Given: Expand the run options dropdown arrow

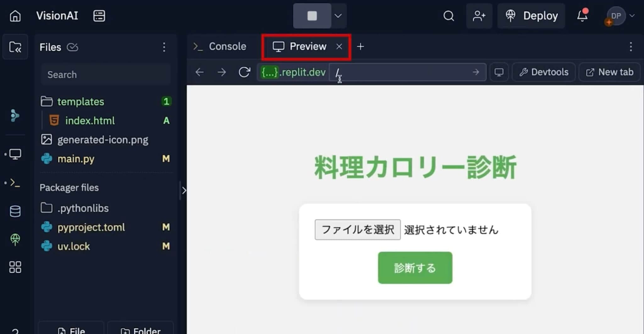Looking at the screenshot, I should [x=338, y=16].
